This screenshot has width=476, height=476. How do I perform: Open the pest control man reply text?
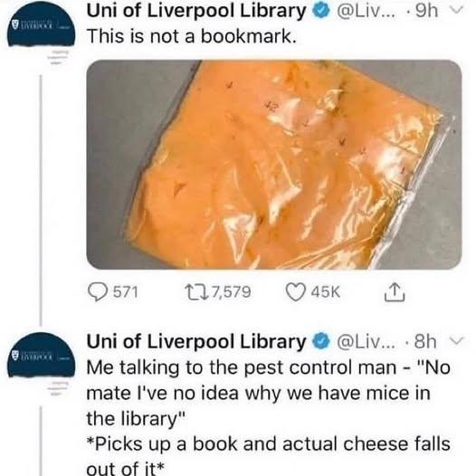[x=269, y=418]
